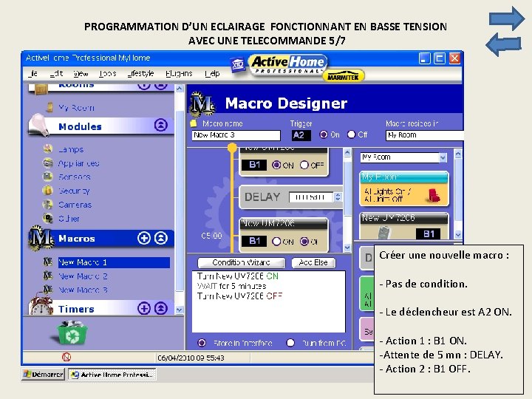Click the All Lights On / All Units Off card

pyautogui.click(x=404, y=189)
